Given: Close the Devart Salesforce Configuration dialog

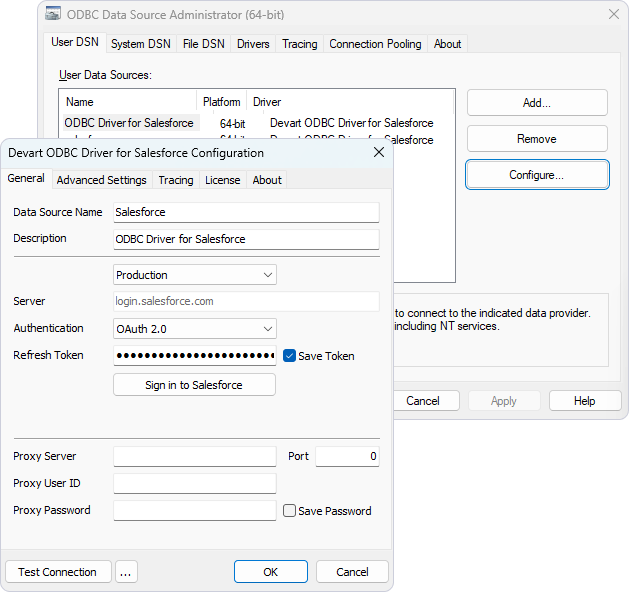Looking at the screenshot, I should click(379, 152).
